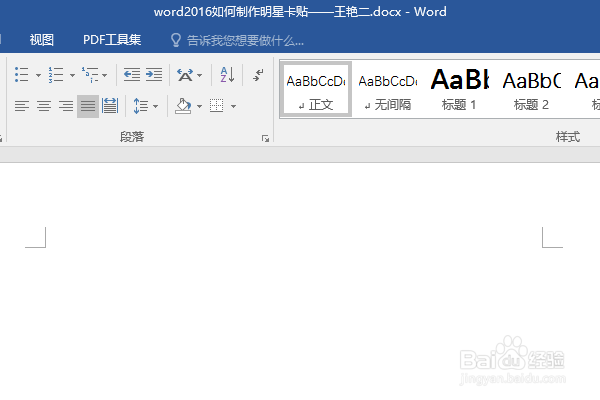Open numbering library dropdown arrow
600x400 pixels.
(72, 75)
